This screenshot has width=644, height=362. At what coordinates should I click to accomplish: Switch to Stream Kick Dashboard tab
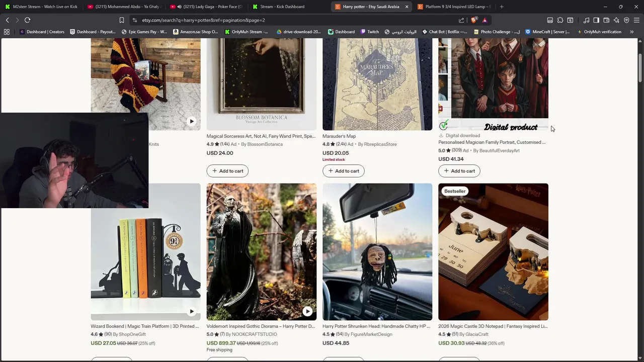click(x=288, y=7)
